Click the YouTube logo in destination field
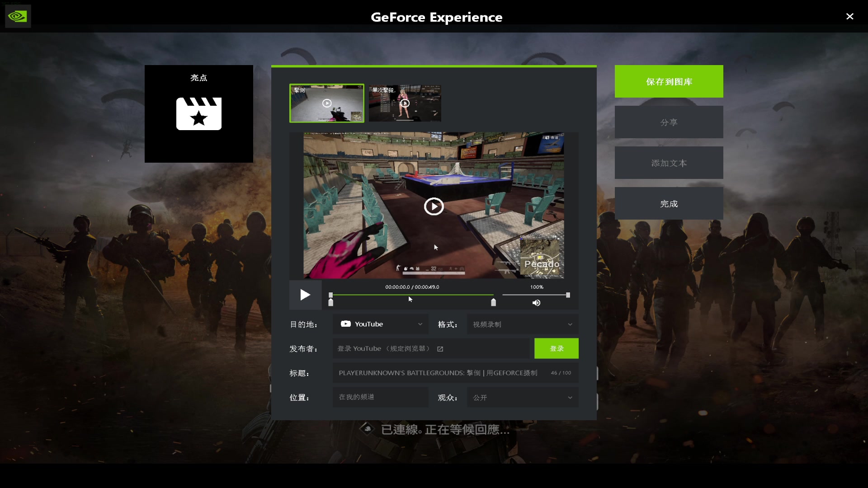The height and width of the screenshot is (488, 868). pos(346,324)
